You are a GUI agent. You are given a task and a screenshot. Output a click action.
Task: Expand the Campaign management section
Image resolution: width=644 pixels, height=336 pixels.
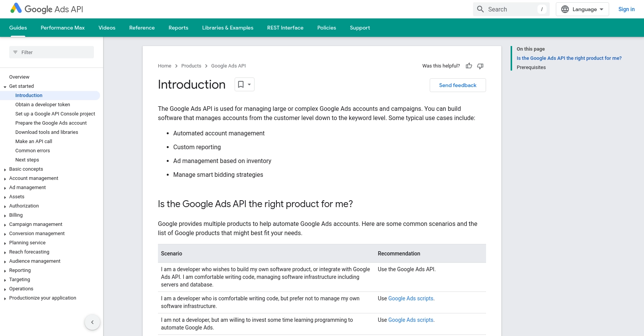5,224
